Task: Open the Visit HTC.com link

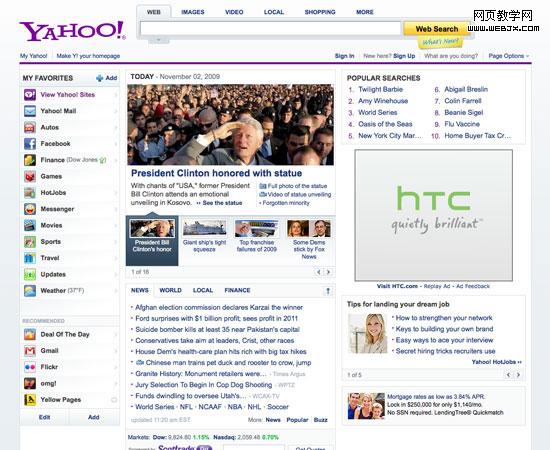Action: click(x=397, y=286)
